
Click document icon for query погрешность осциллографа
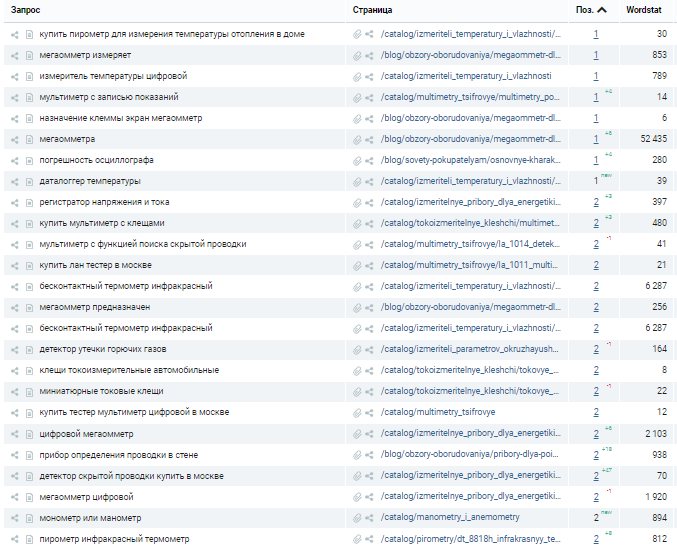[x=29, y=161]
